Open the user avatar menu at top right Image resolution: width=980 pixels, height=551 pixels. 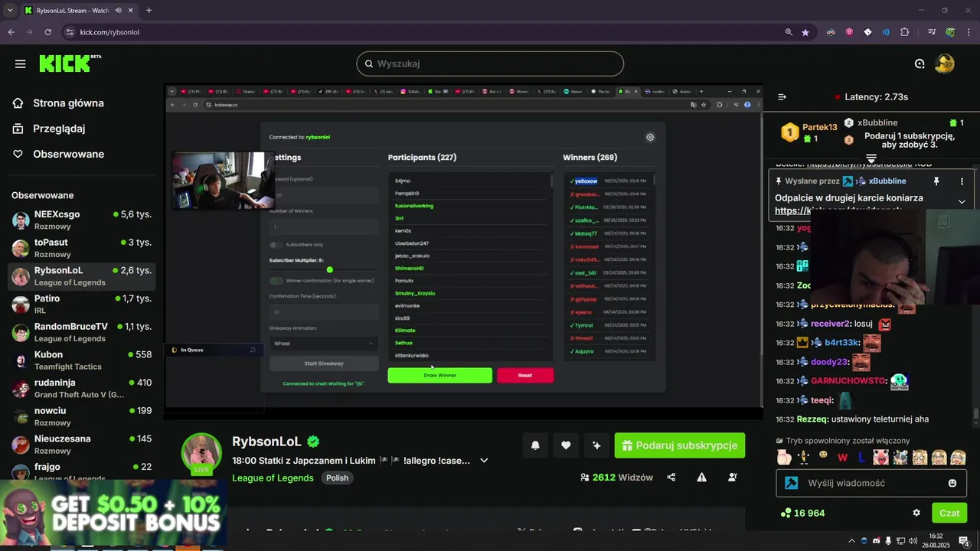pos(945,64)
